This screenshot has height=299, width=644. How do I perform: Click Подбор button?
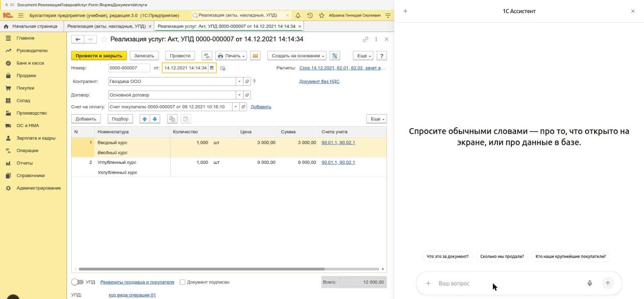tap(120, 119)
